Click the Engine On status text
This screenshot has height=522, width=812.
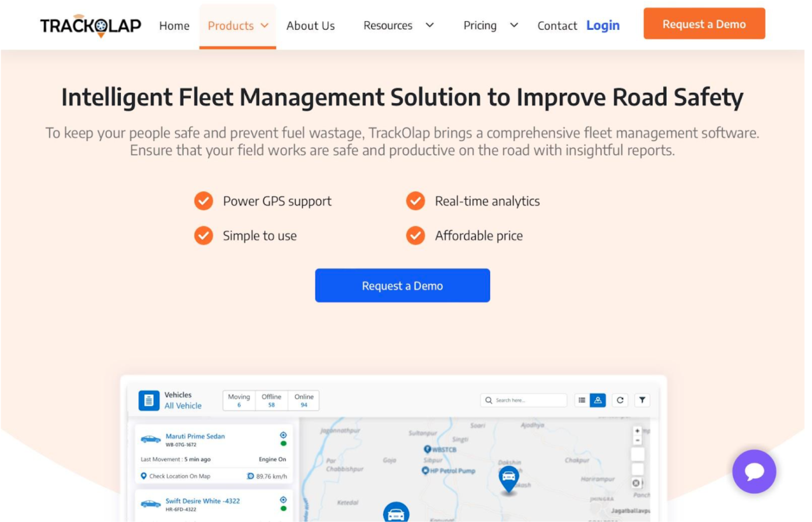tap(272, 460)
